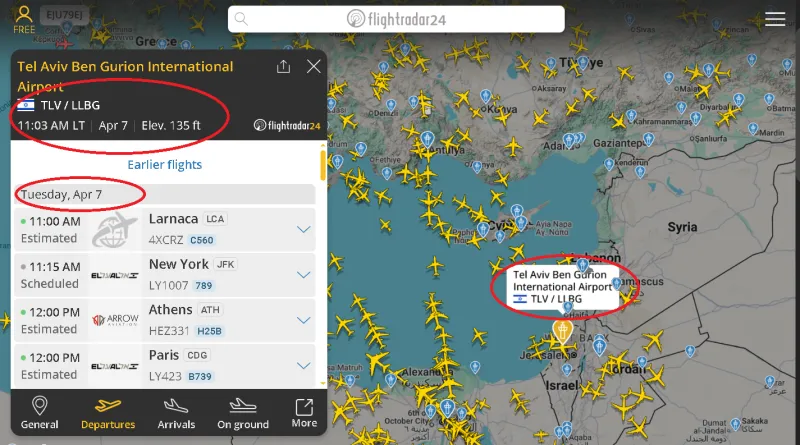Select the Departures tab

click(x=108, y=413)
